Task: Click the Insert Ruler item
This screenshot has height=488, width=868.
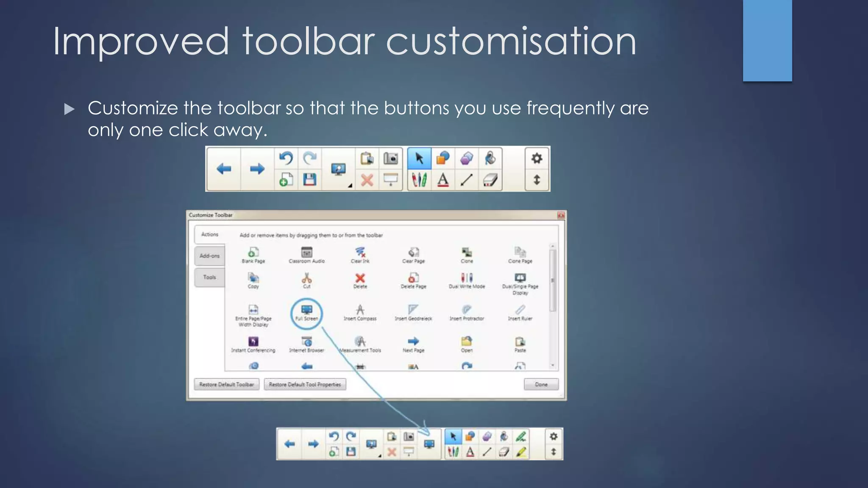Action: click(x=520, y=313)
